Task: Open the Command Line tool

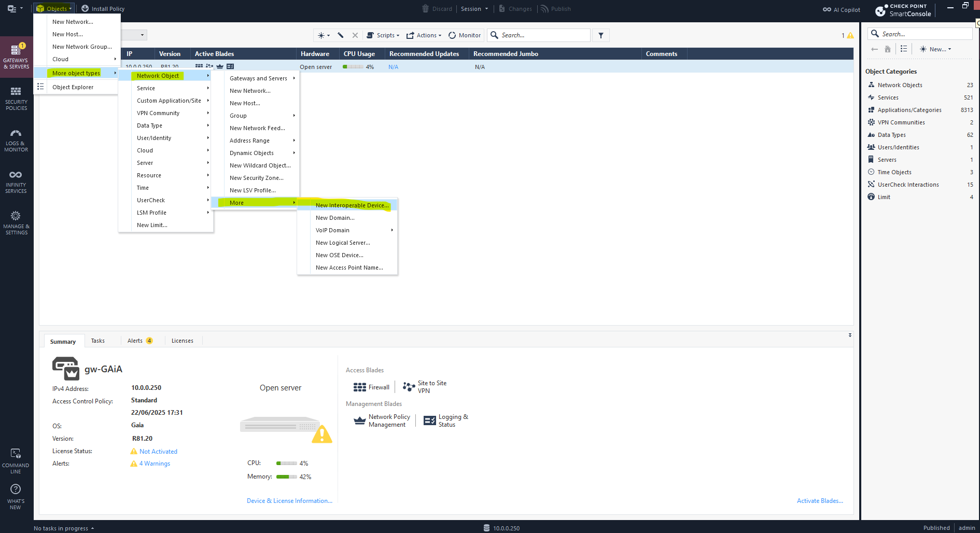Action: point(16,461)
